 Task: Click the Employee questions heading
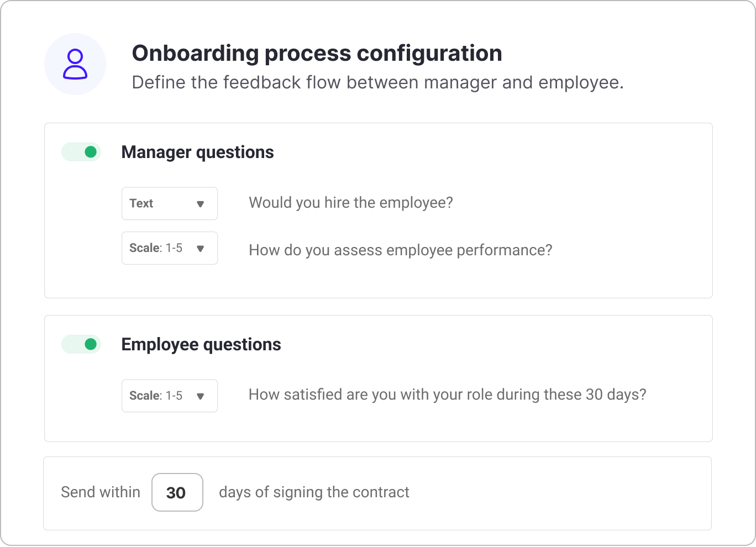pyautogui.click(x=201, y=344)
